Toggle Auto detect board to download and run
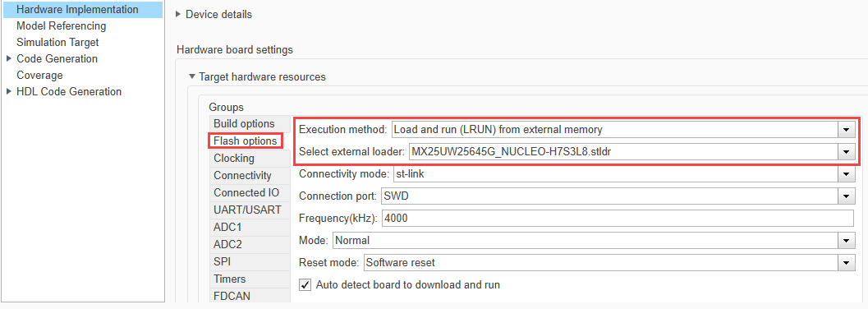 (x=305, y=284)
